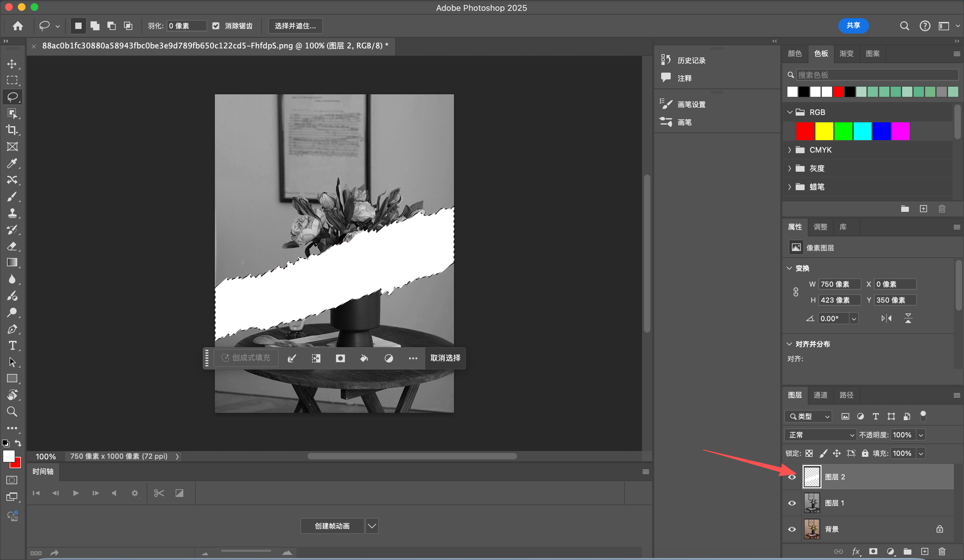Viewport: 964px width, 560px height.
Task: Hide 背景 layer visibility
Action: pyautogui.click(x=792, y=529)
